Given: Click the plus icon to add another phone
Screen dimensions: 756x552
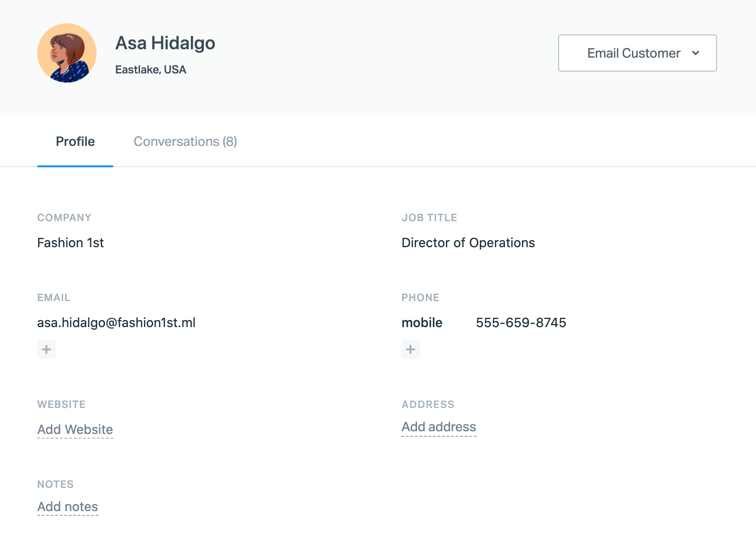Looking at the screenshot, I should pos(411,349).
